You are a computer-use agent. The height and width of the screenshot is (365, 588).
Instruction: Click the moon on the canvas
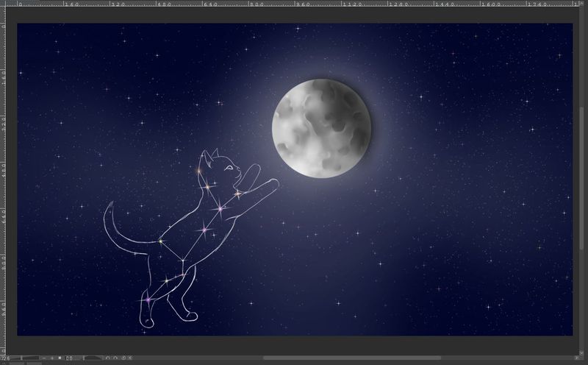(321, 127)
